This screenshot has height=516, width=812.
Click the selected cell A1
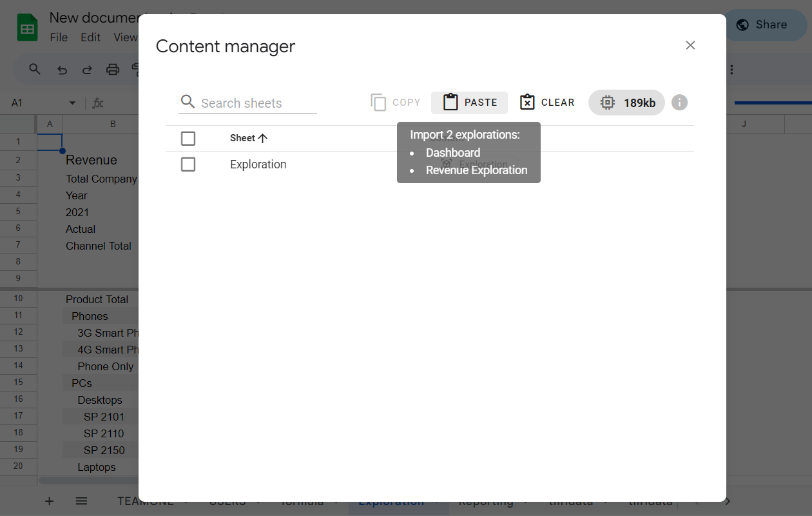pyautogui.click(x=50, y=142)
